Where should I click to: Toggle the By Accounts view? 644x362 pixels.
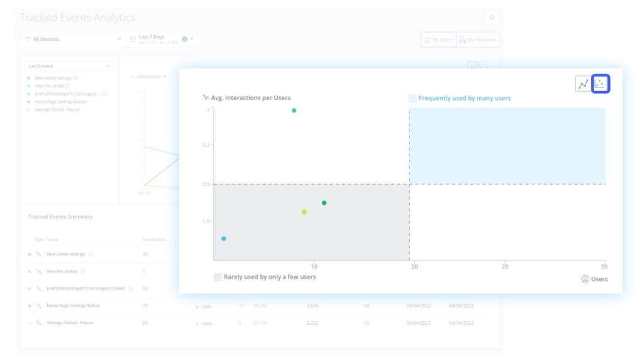(x=478, y=40)
